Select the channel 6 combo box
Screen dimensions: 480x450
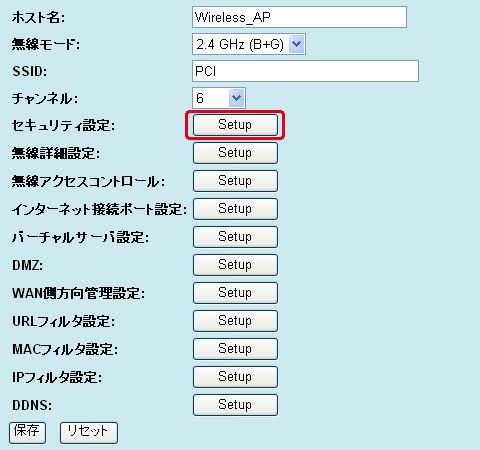[219, 98]
